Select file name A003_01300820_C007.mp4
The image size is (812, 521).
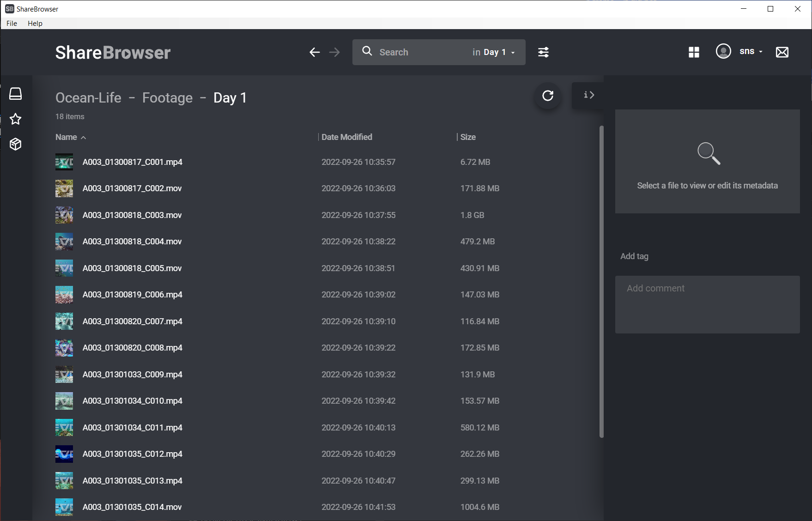pos(132,321)
